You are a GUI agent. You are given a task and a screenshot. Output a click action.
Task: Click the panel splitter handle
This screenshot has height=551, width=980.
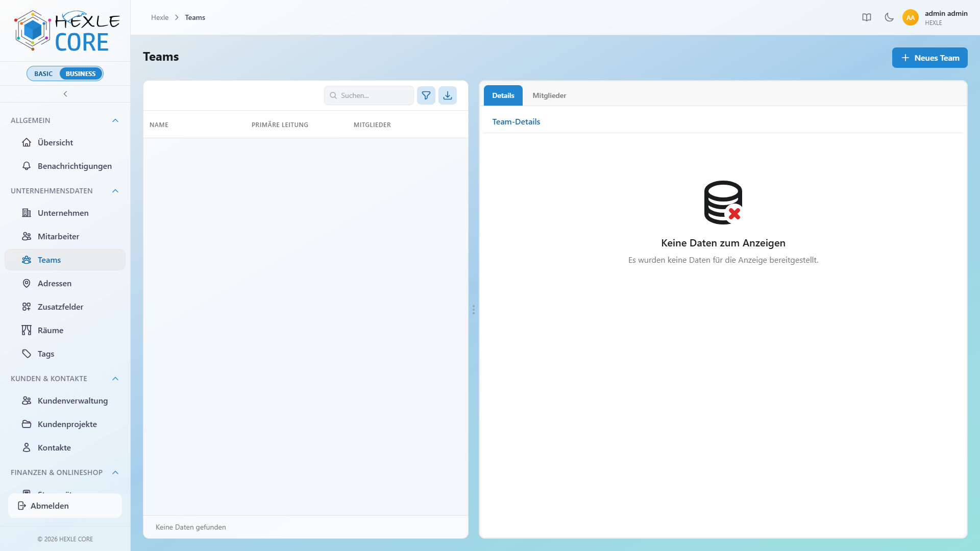(x=474, y=310)
